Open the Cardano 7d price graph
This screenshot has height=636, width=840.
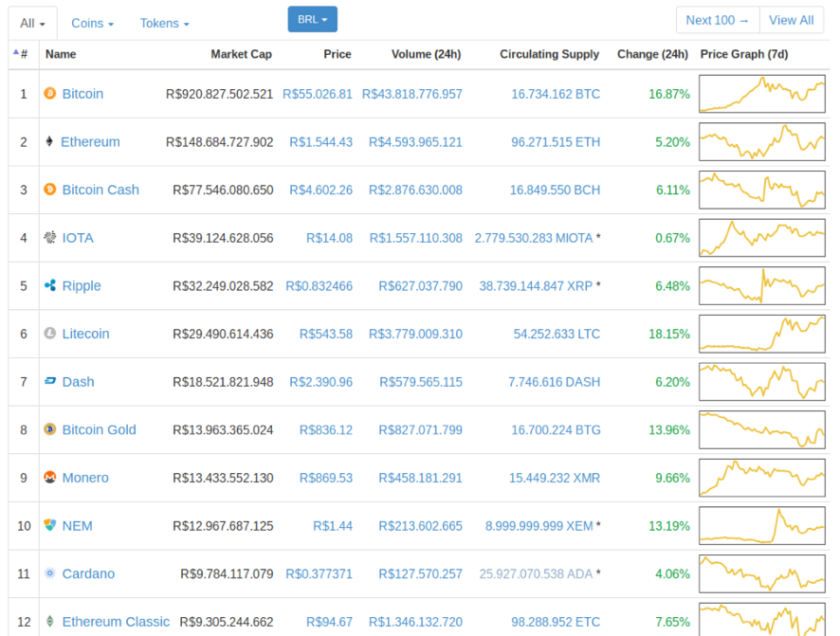762,573
